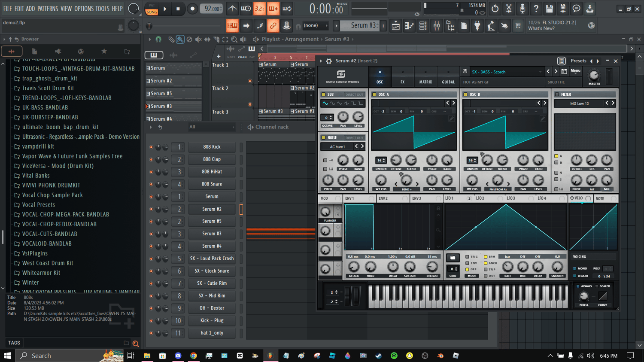644x362 pixels.
Task: Open the channel rack All filter dropdown
Action: point(212,127)
